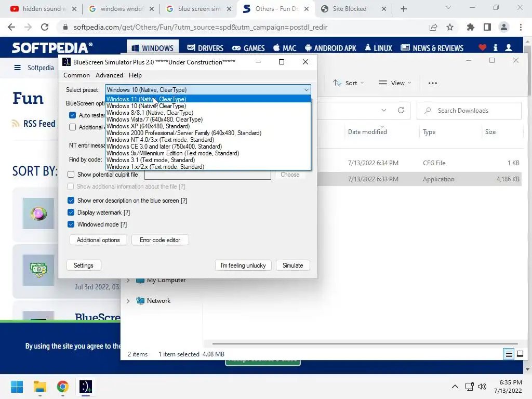The image size is (532, 399).
Task: Open Chrome profile avatar
Action: 504,27
